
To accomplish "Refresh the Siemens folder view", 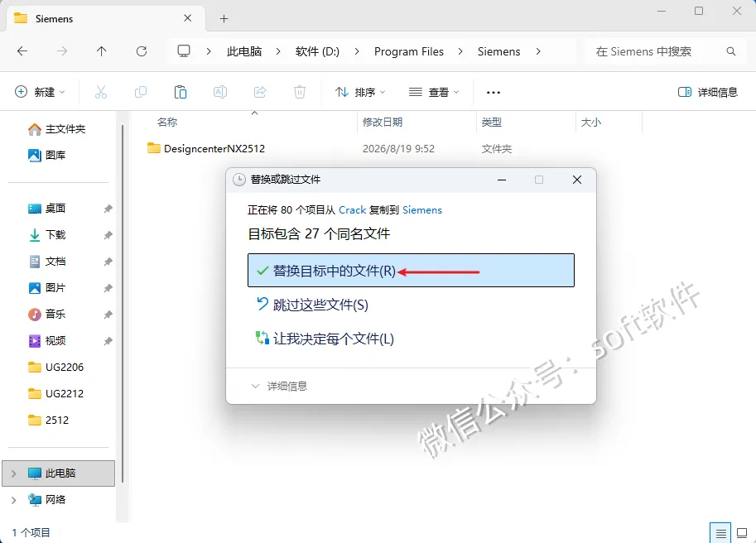I will coord(142,51).
